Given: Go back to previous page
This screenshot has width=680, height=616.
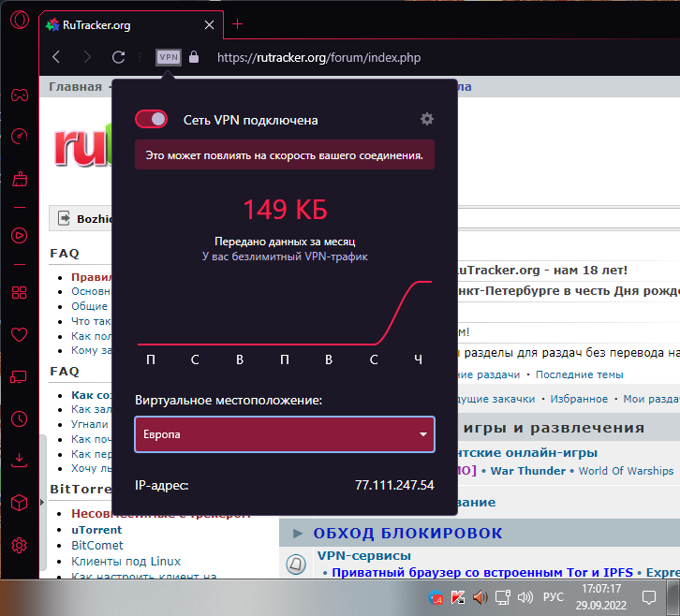Looking at the screenshot, I should (x=56, y=57).
